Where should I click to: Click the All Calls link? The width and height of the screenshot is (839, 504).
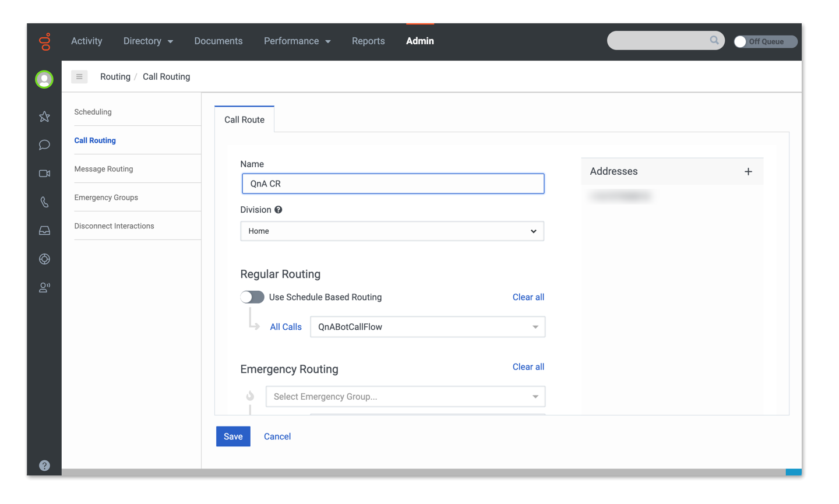click(286, 327)
